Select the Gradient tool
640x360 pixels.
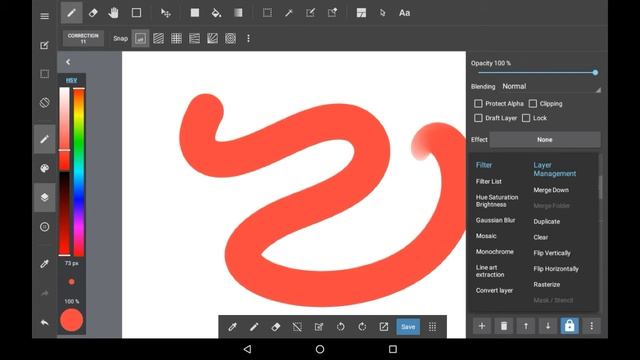coord(238,13)
